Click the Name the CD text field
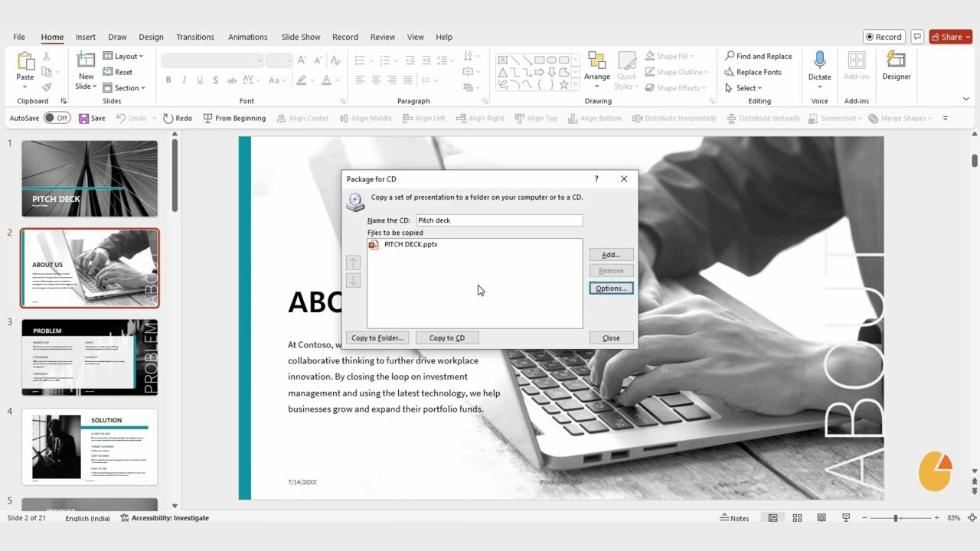This screenshot has height=551, width=980. coord(499,220)
